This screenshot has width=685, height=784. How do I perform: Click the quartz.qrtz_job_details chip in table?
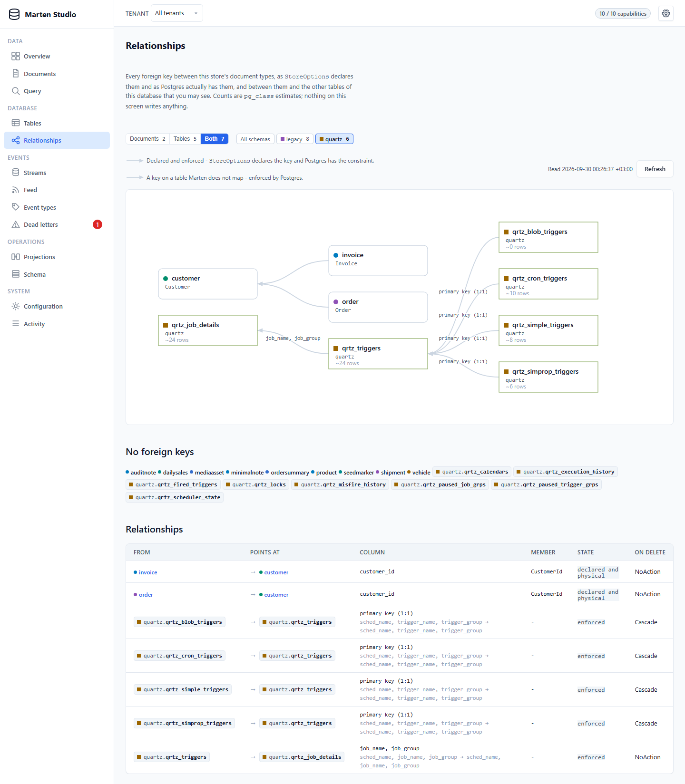302,757
